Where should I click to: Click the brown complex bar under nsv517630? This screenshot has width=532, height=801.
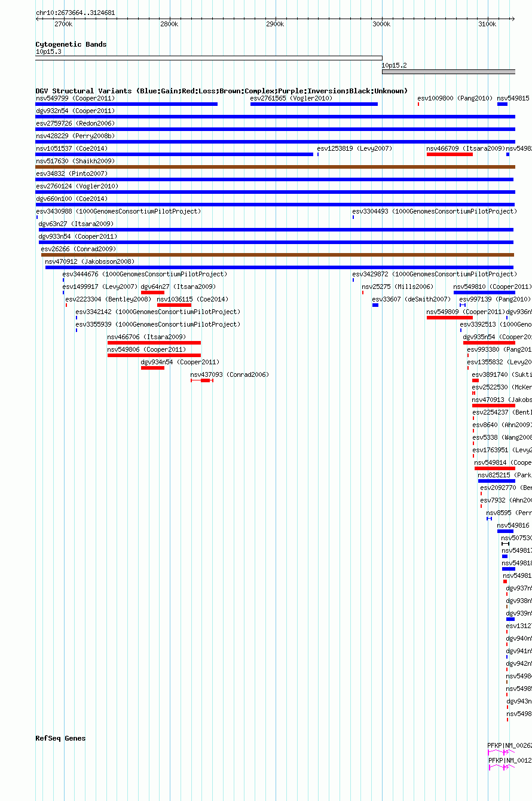point(275,167)
